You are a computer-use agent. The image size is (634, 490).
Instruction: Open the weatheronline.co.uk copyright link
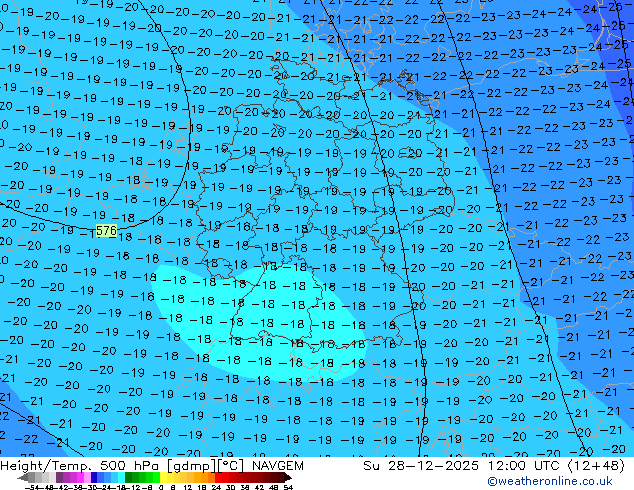tap(550, 481)
